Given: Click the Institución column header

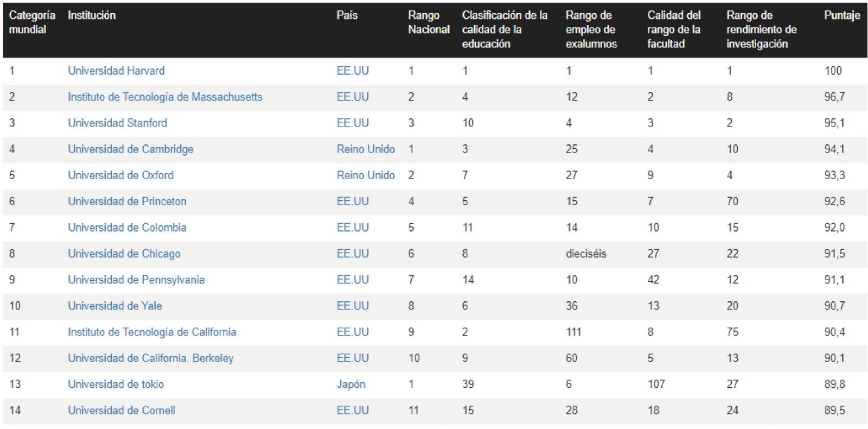Looking at the screenshot, I should (x=92, y=15).
